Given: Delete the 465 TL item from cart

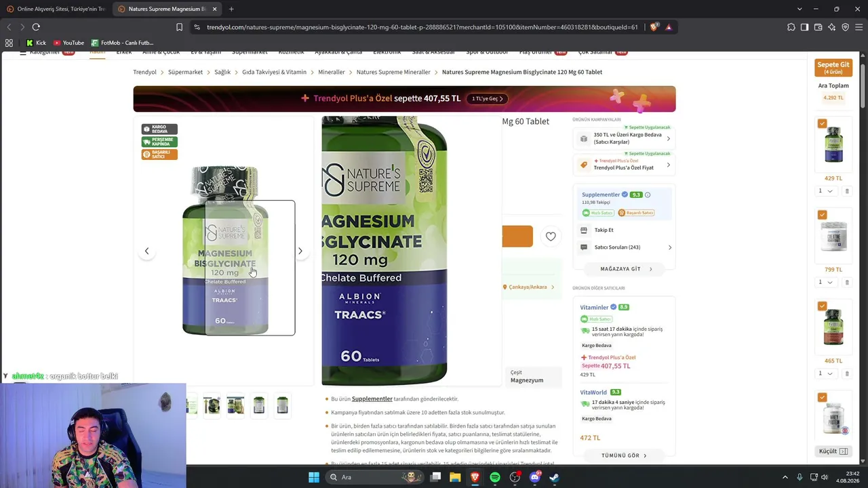Looking at the screenshot, I should coord(847,373).
